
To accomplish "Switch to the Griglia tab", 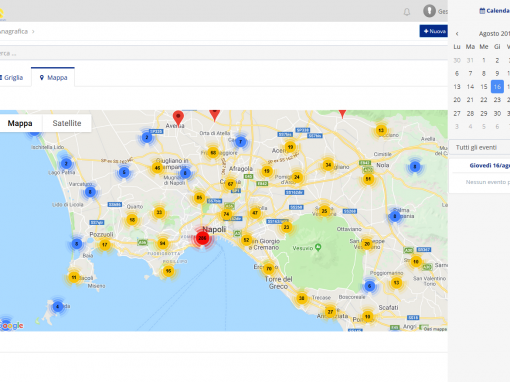I will pos(12,78).
